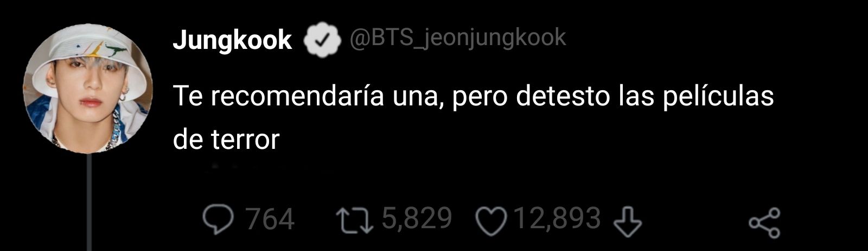Viewport: 868px width, 251px height.
Task: Open the round profile avatar
Action: coord(88,87)
